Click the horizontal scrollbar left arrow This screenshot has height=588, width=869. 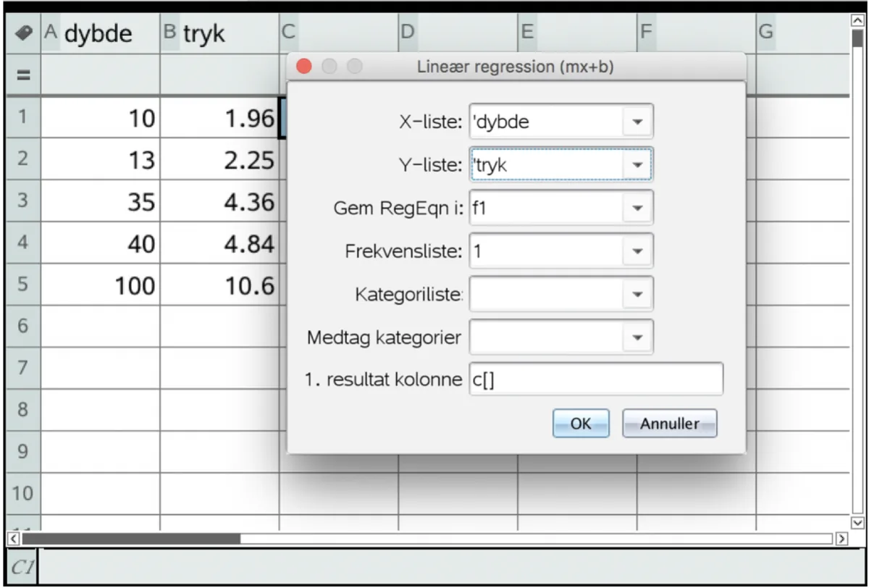point(12,539)
